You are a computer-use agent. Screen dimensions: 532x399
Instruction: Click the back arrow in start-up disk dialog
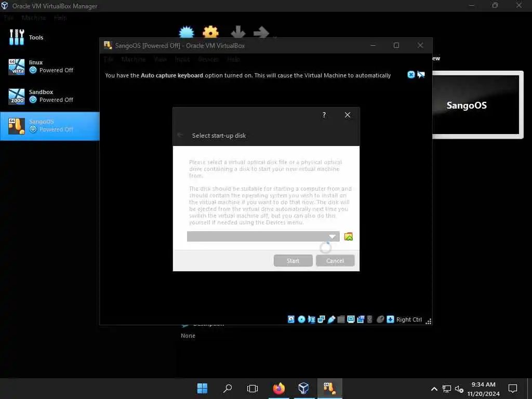pos(180,135)
